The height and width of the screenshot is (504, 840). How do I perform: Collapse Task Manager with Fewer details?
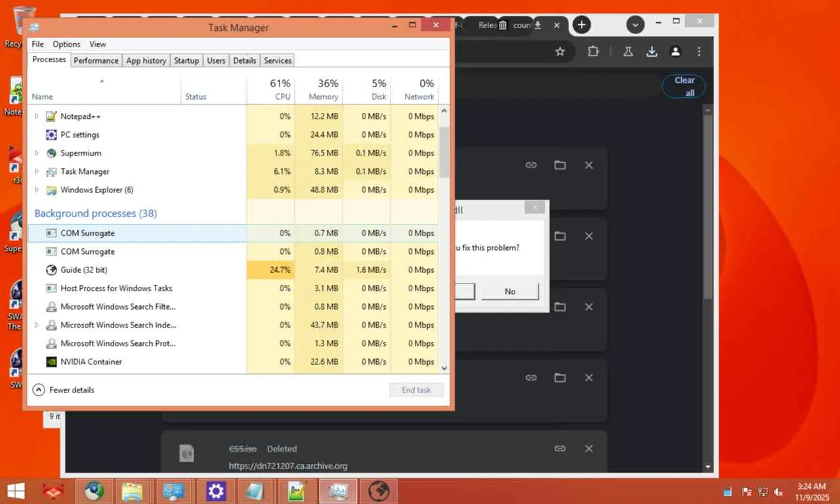pyautogui.click(x=63, y=390)
